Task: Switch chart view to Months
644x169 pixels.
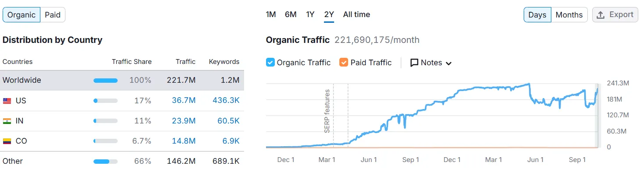Action: click(569, 15)
